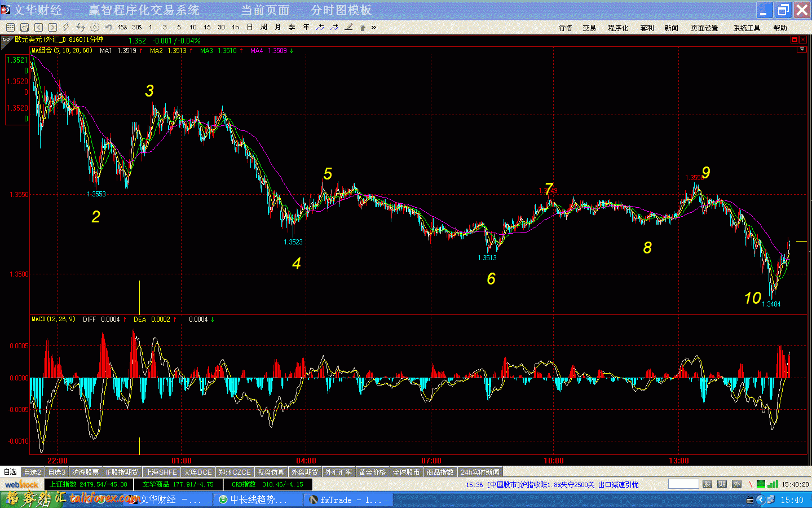The width and height of the screenshot is (812, 508).
Task: Select the pencil drawing line tool
Action: click(x=348, y=27)
